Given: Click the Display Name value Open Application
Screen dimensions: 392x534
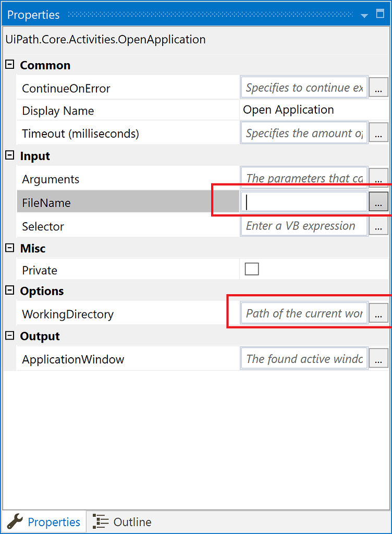Looking at the screenshot, I should click(288, 110).
